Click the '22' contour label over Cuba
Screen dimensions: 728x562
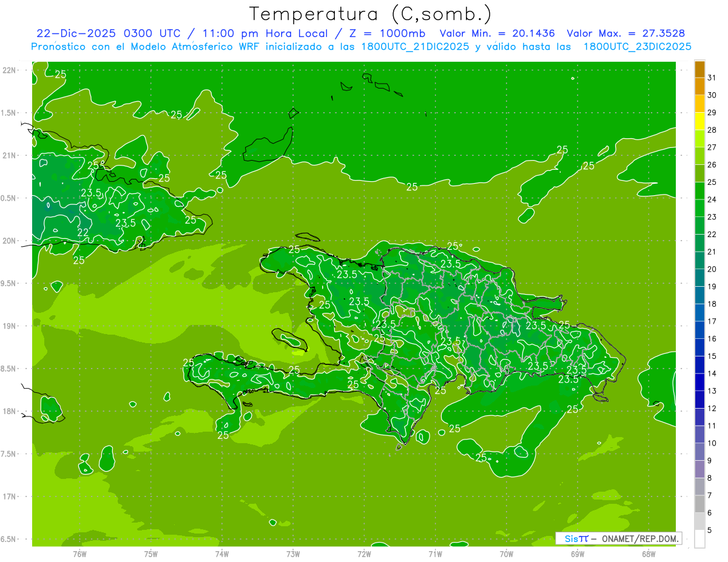pyautogui.click(x=83, y=232)
